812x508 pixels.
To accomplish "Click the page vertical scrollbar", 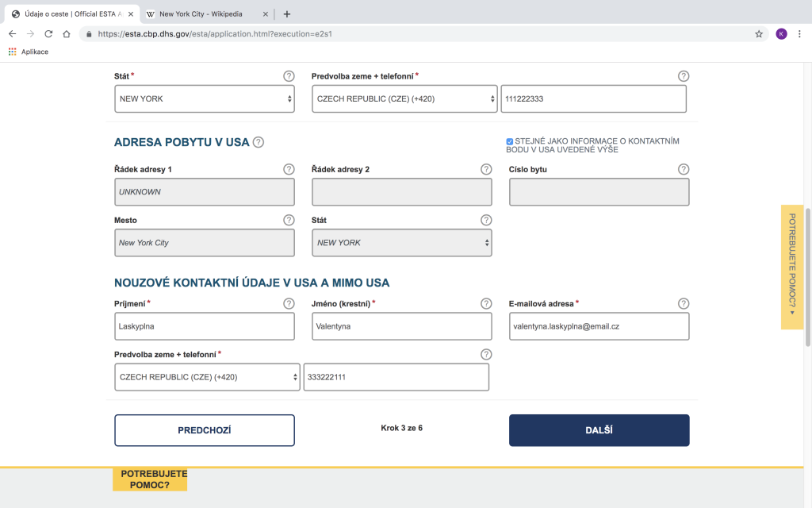I will pos(808,278).
